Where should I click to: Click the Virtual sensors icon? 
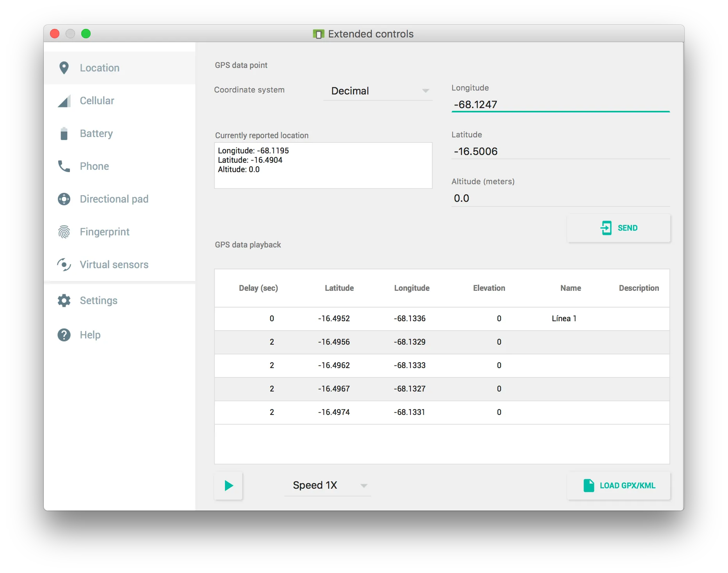[x=64, y=265]
